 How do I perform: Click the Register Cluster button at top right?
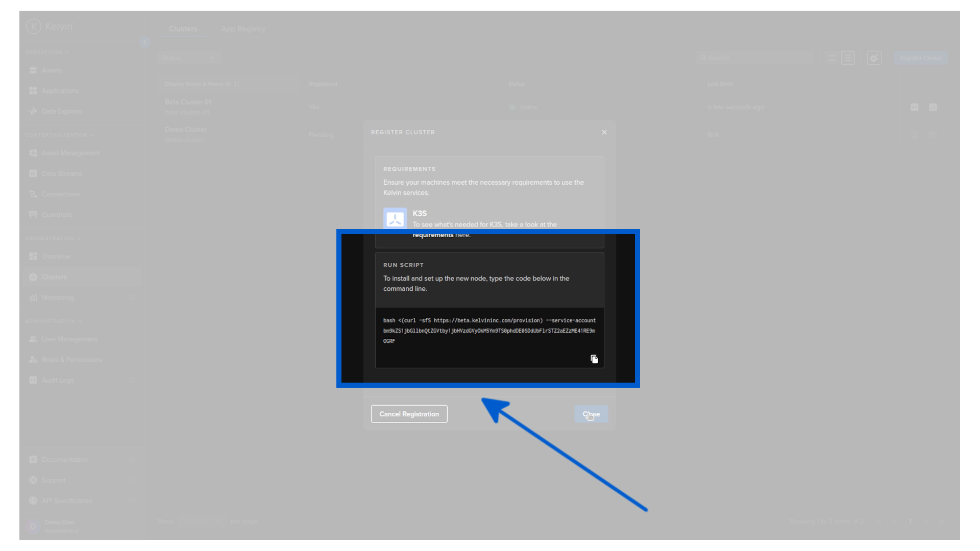[920, 58]
